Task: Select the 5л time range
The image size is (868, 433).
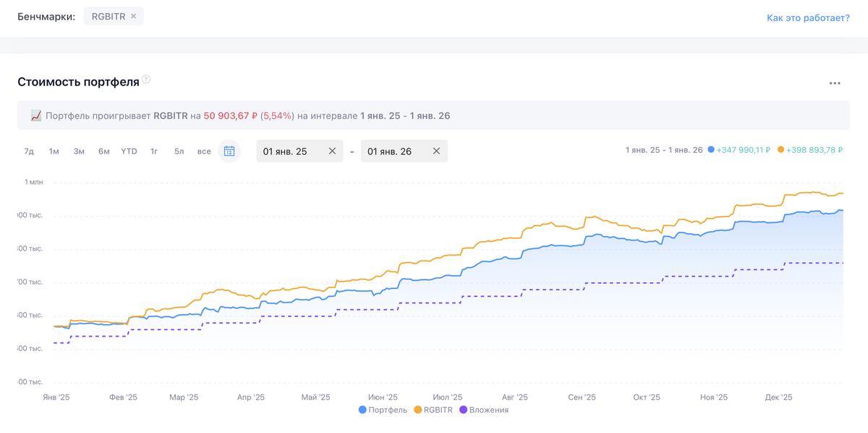Action: coord(179,151)
